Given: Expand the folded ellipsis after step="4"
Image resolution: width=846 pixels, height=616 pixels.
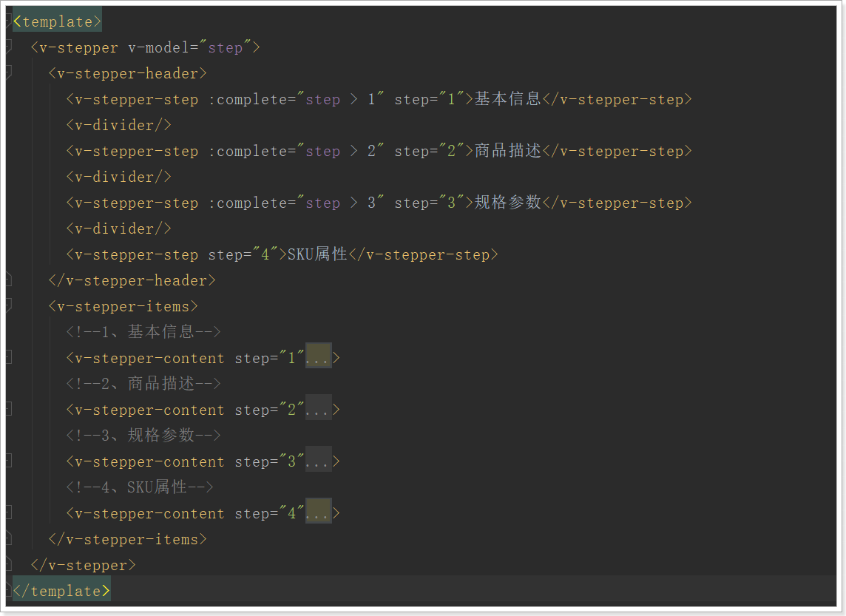Looking at the screenshot, I should (318, 513).
